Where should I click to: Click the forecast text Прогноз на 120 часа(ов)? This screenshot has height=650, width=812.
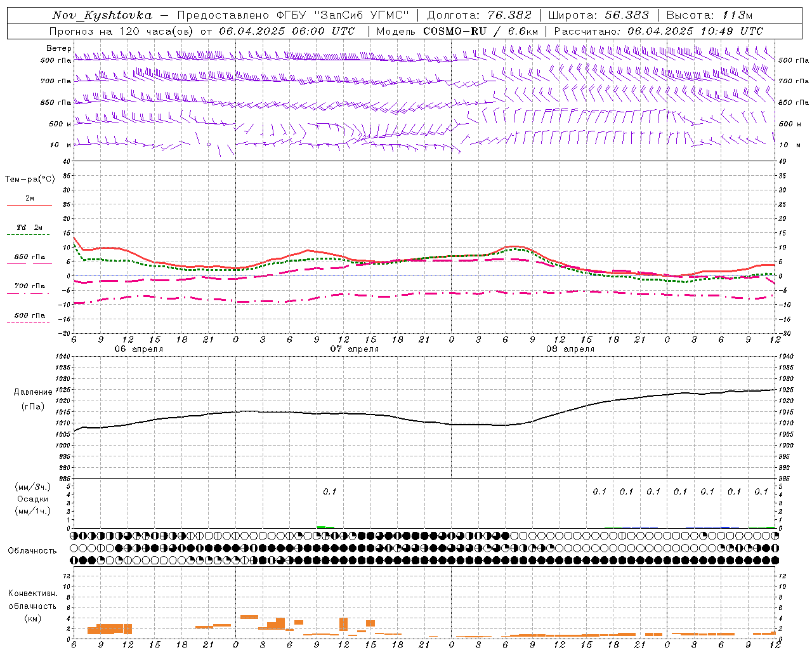tap(121, 31)
